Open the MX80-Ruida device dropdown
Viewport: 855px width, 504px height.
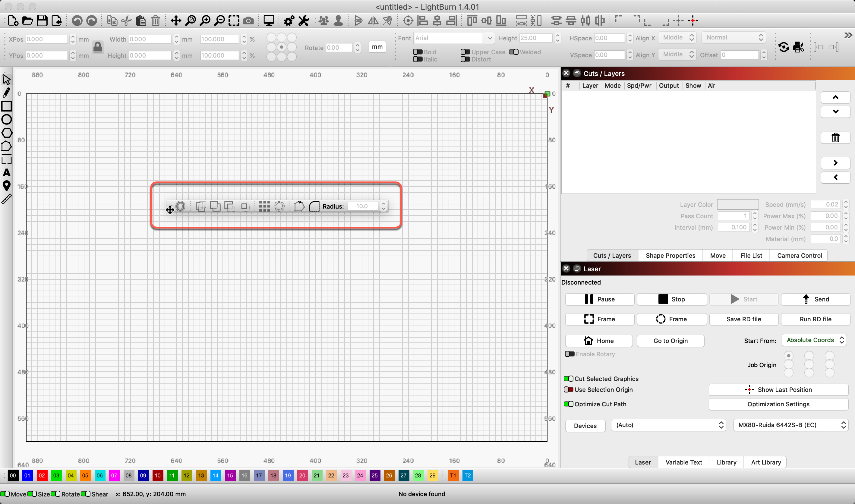[791, 425]
